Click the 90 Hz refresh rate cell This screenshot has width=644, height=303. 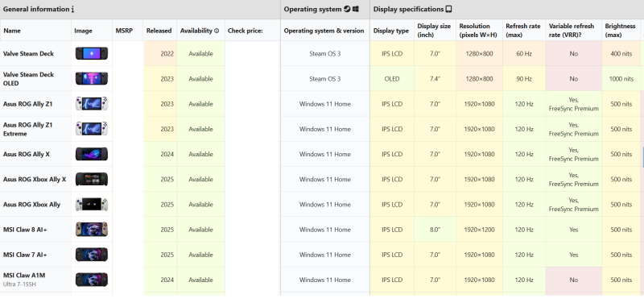pyautogui.click(x=524, y=78)
